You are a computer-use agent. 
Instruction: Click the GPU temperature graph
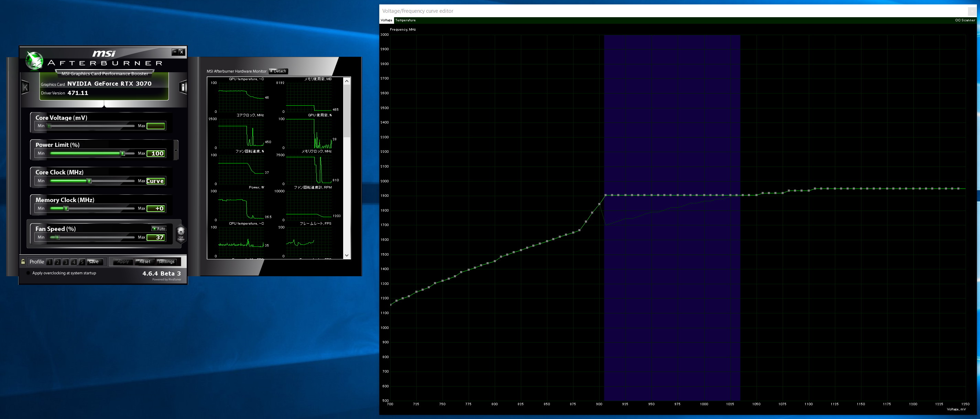(241, 97)
